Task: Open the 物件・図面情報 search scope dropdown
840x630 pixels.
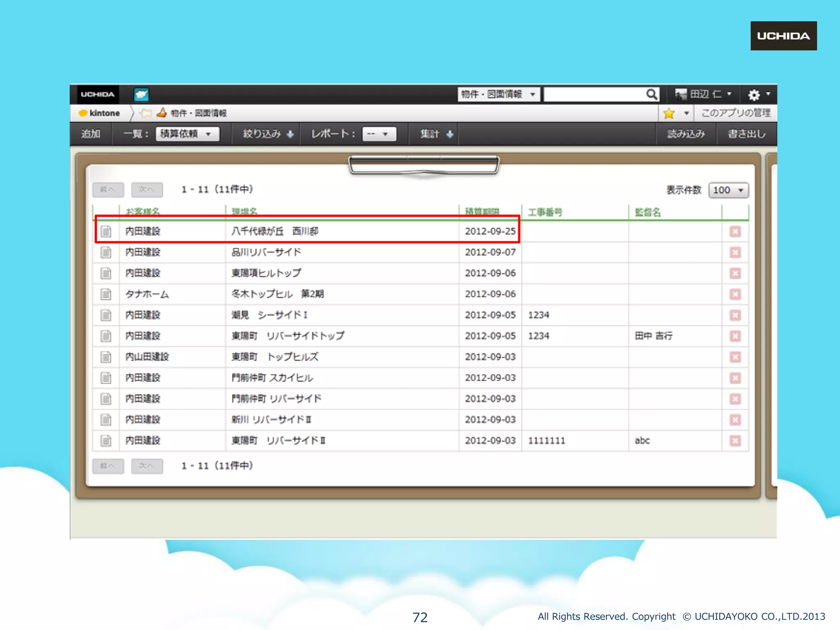Action: [498, 94]
